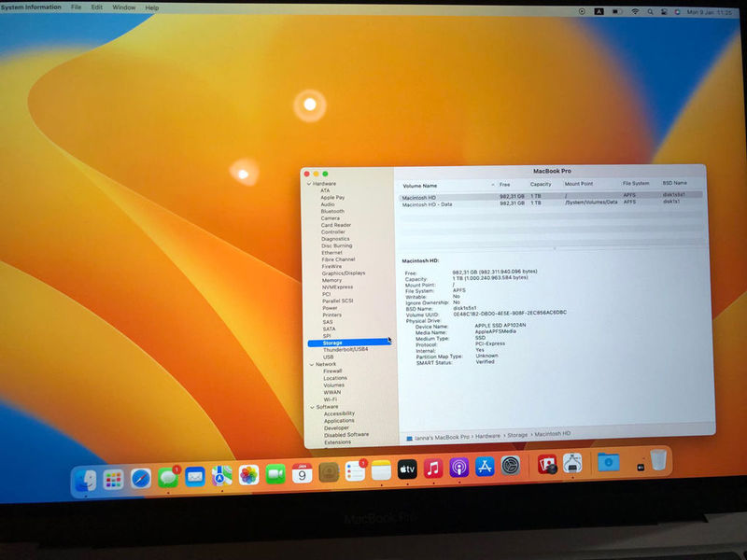Activate Siri icon in the menu bar

pyautogui.click(x=678, y=12)
